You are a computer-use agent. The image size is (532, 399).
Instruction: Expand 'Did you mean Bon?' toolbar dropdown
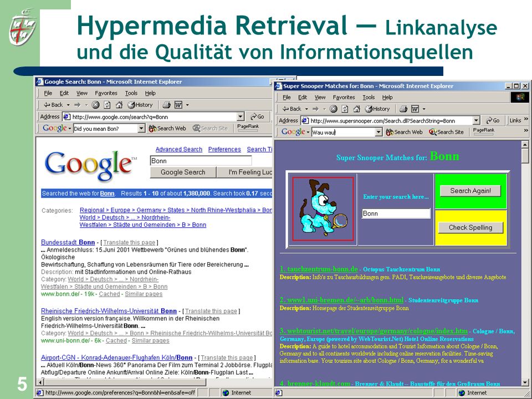click(x=141, y=129)
